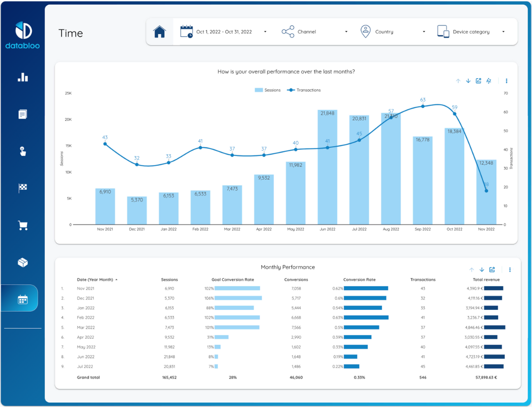
Task: Open the optional metrics icon on the chart
Action: click(x=478, y=81)
